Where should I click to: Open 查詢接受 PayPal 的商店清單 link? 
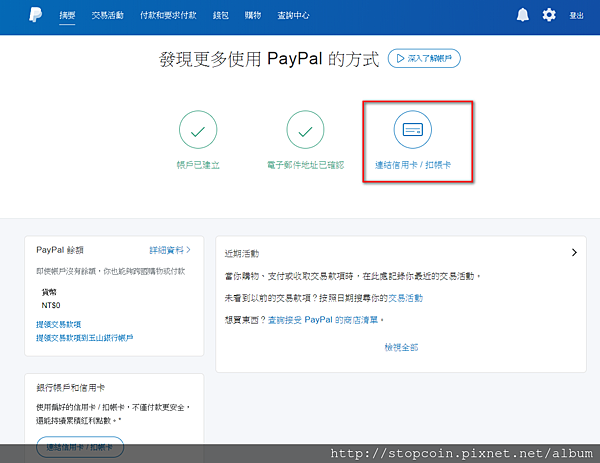(323, 320)
